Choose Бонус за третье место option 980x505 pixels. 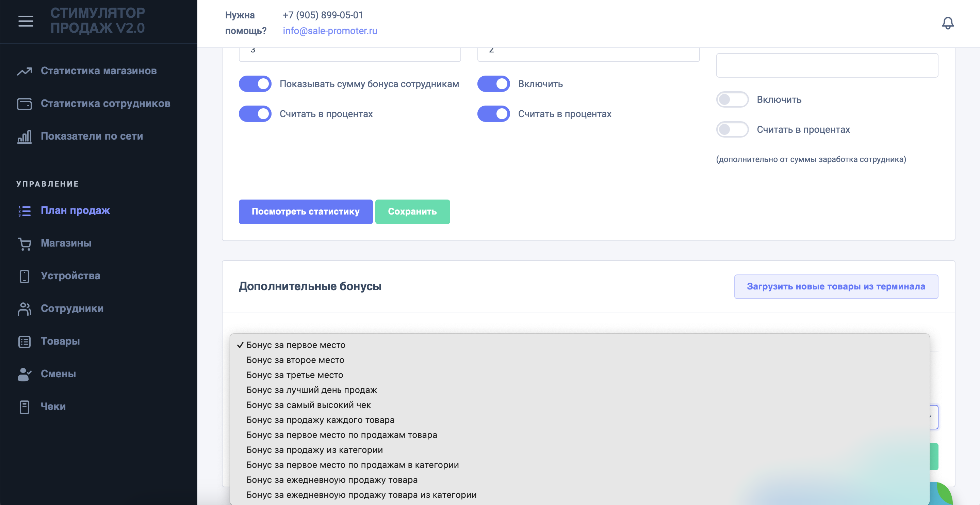pos(579,375)
